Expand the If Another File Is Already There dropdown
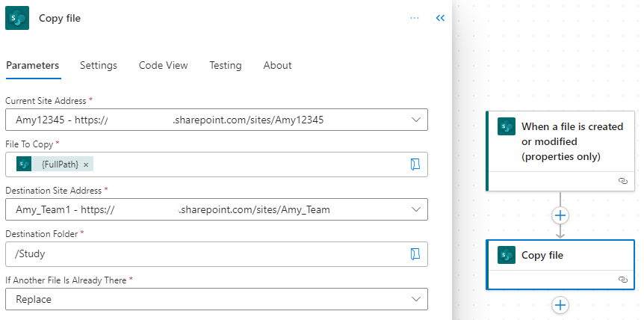644x320 pixels. tap(415, 299)
